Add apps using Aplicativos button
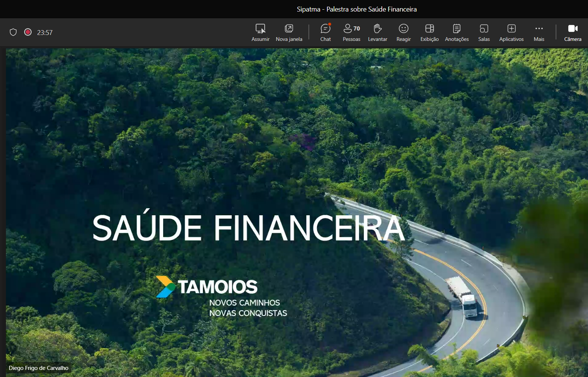 (511, 33)
